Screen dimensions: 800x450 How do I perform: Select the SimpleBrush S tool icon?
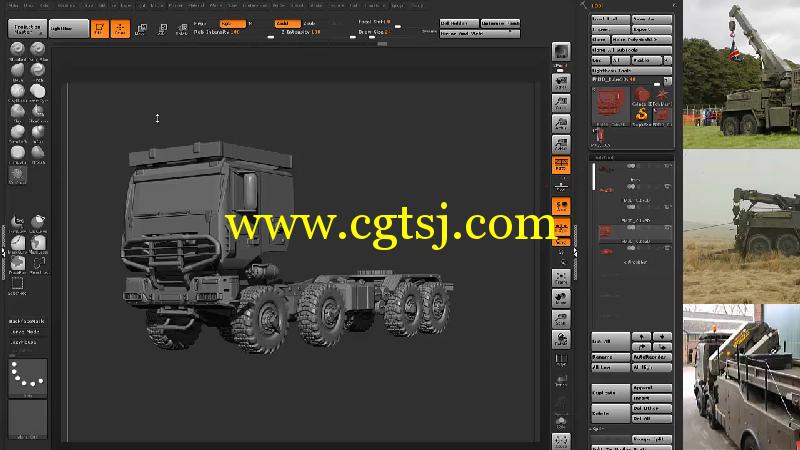point(642,116)
